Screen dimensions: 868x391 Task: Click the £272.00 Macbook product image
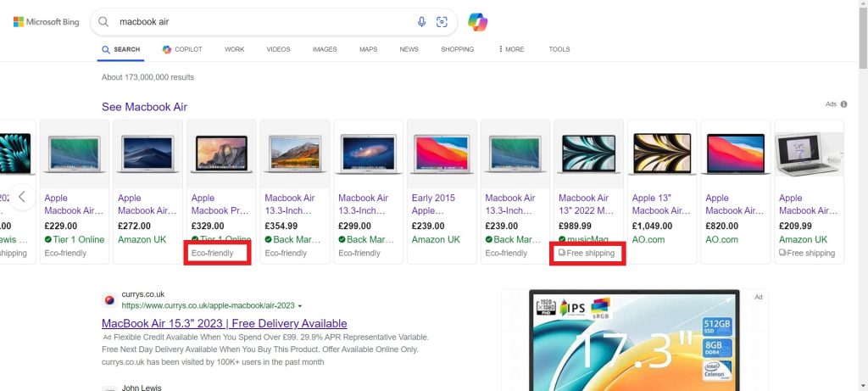[x=147, y=154]
